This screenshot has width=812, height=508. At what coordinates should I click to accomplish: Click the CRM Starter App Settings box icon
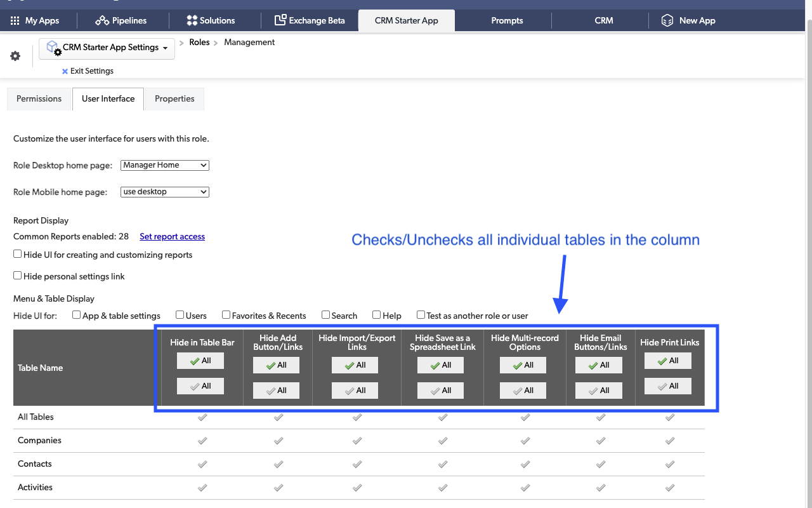point(53,48)
